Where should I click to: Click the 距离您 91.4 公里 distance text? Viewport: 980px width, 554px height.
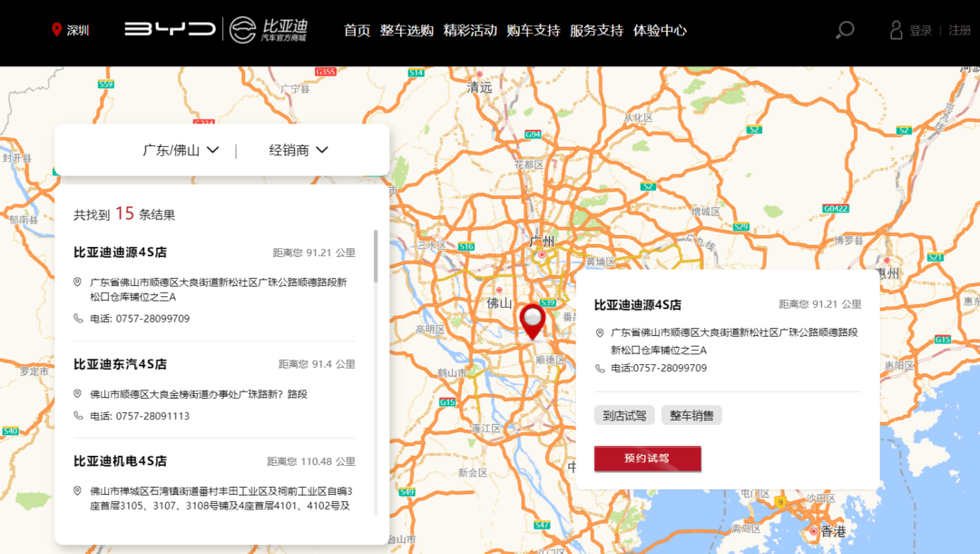tap(317, 364)
